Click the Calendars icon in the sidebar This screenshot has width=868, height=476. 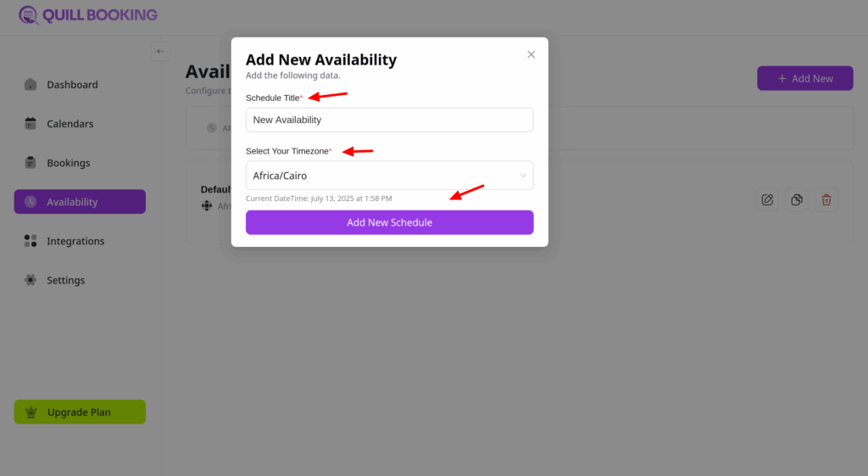pyautogui.click(x=31, y=124)
